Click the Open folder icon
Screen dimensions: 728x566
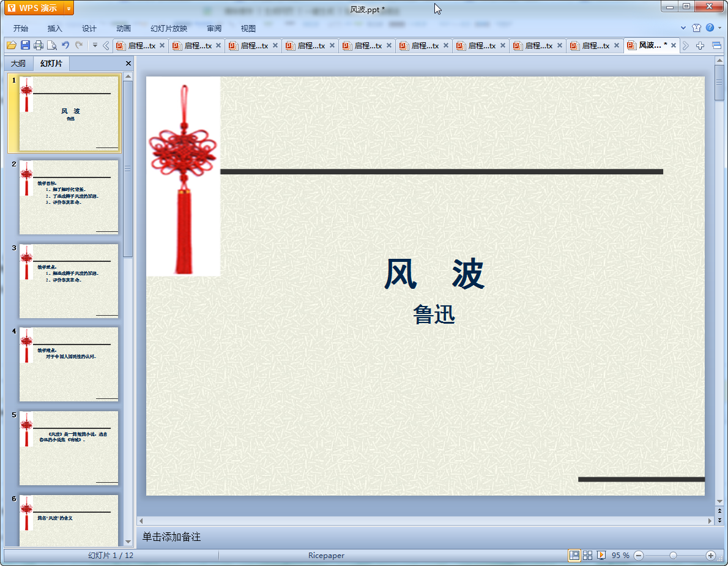(x=12, y=45)
